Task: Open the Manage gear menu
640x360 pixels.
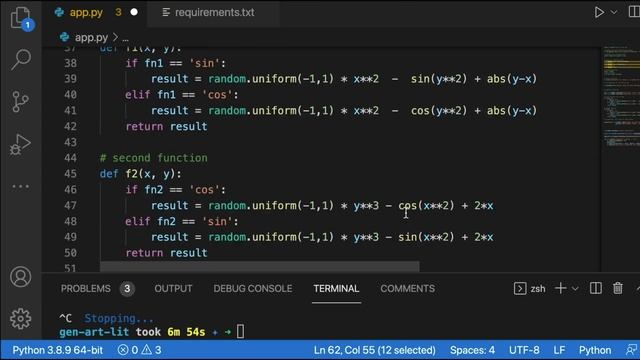Action: coord(20,318)
